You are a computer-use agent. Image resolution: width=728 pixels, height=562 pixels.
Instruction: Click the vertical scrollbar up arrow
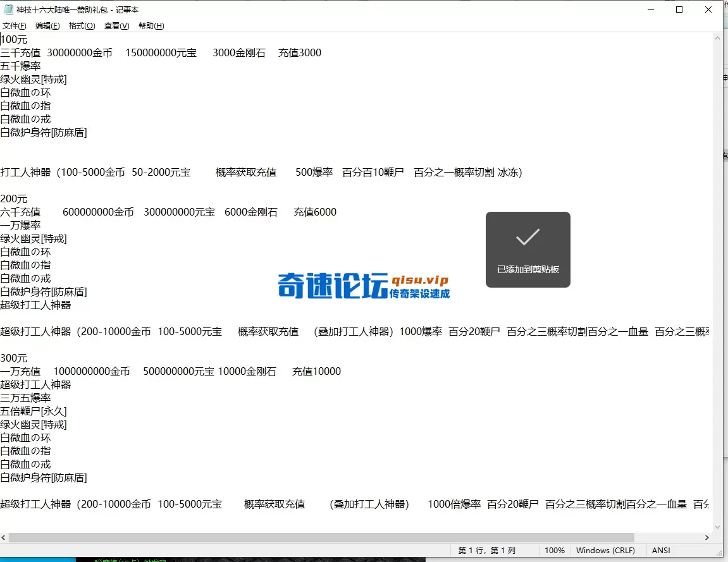717,38
